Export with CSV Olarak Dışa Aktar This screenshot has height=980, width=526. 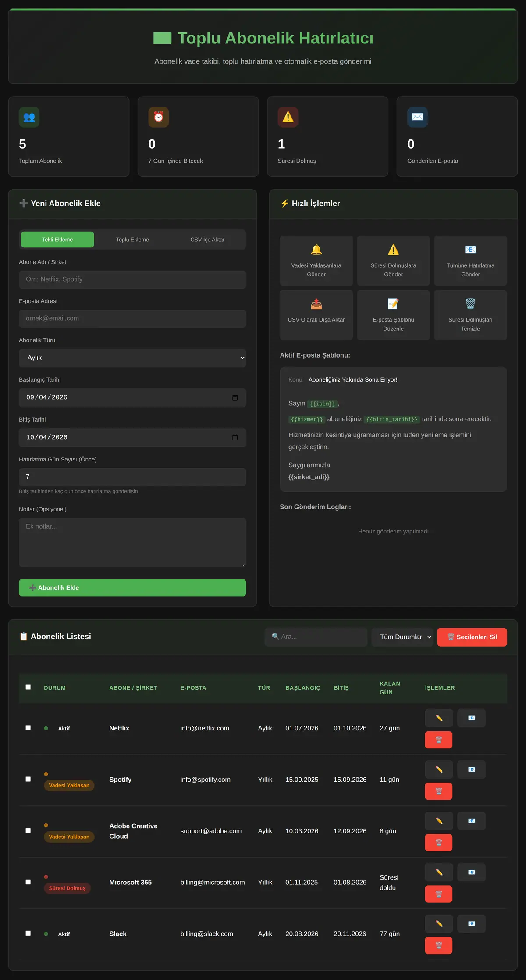pos(316,315)
